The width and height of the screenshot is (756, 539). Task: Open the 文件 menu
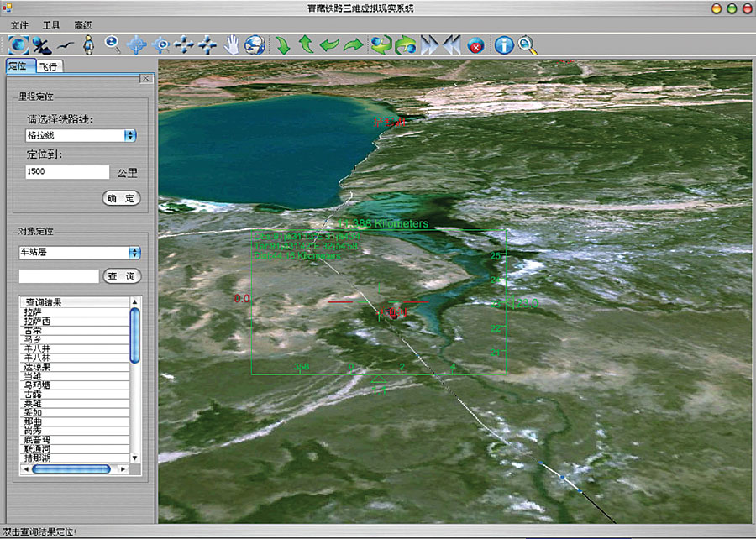tap(19, 26)
